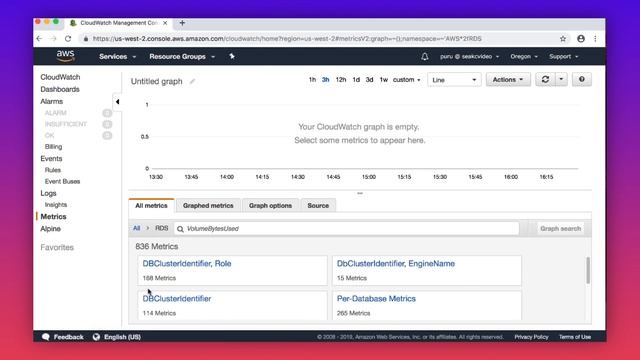Open the Per-Database Metrics group
The height and width of the screenshot is (360, 640).
[x=376, y=299]
